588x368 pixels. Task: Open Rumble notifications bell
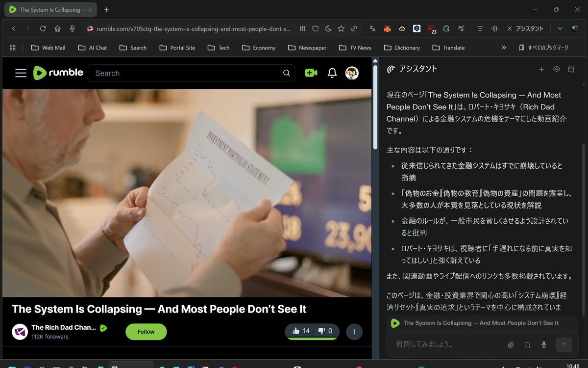(332, 73)
